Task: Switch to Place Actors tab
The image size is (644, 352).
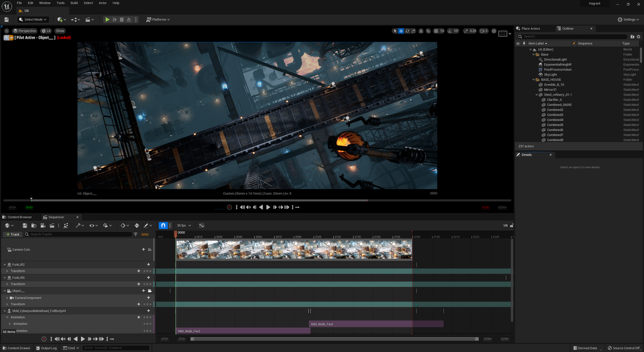Action: tap(528, 28)
